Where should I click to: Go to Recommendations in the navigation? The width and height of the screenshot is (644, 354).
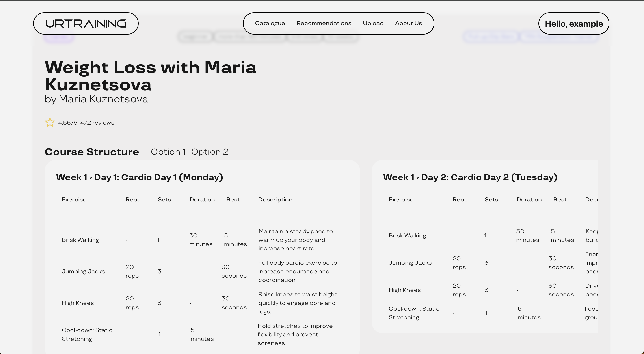[324, 23]
